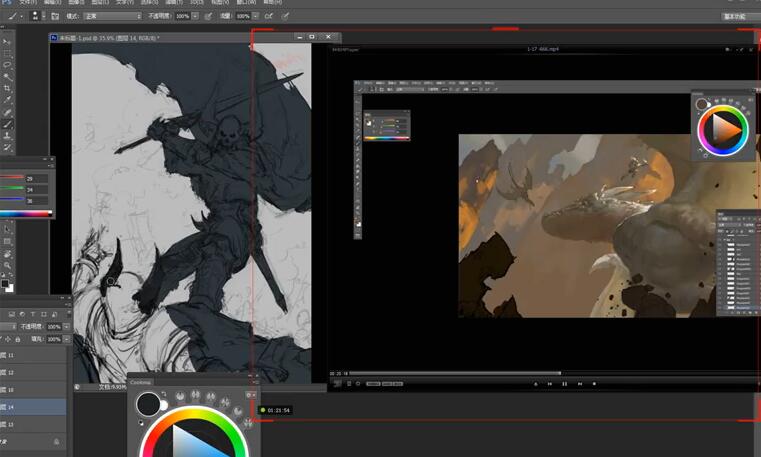Toggle the shape layer filter icon
The image size is (761, 457).
(x=44, y=314)
